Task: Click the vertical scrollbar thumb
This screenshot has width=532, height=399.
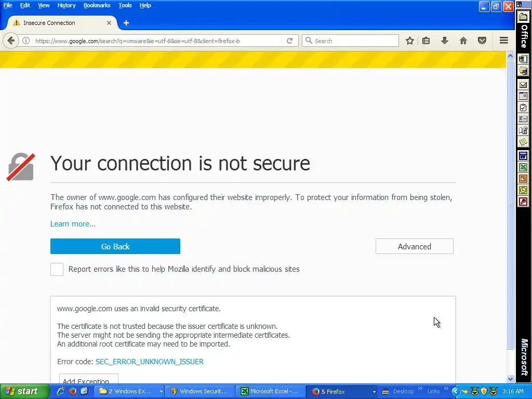Action: (510, 204)
